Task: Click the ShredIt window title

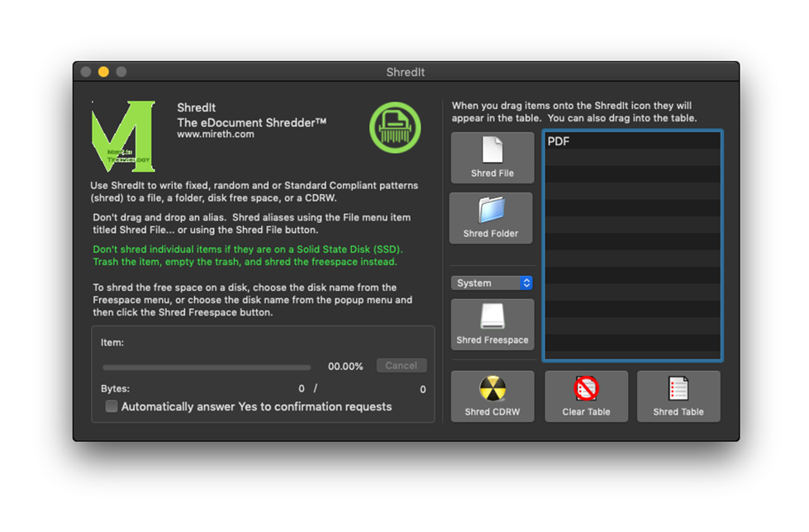Action: coord(406,72)
